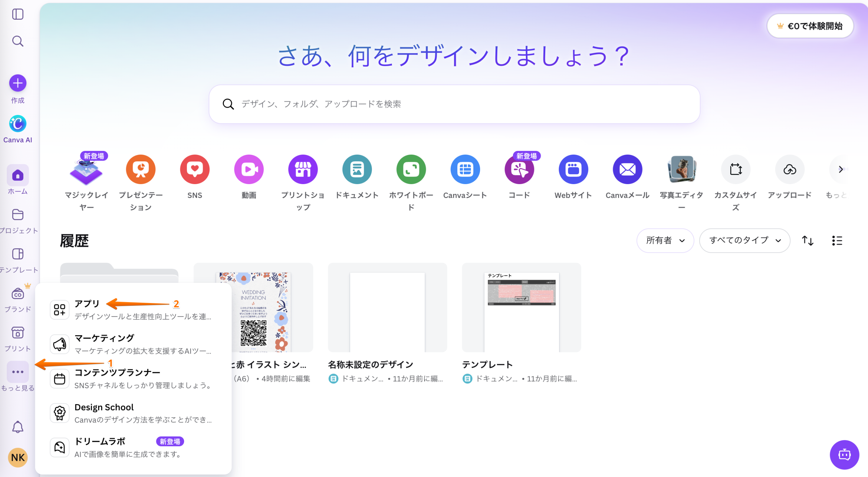Select アプリ in the more menu
The image size is (868, 477).
point(133,310)
